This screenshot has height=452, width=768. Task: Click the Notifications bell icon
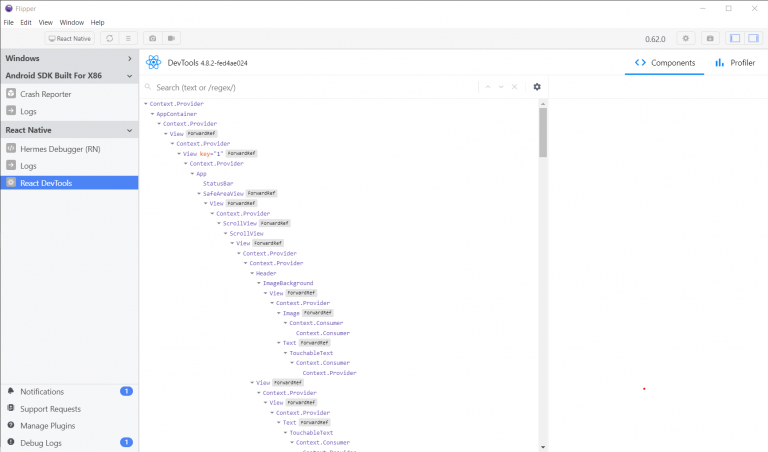pos(11,391)
